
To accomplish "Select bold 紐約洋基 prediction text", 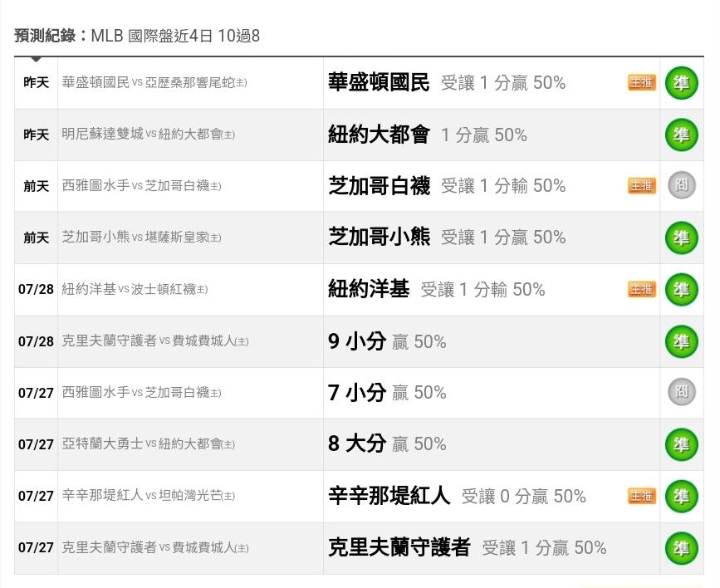I will click(369, 289).
